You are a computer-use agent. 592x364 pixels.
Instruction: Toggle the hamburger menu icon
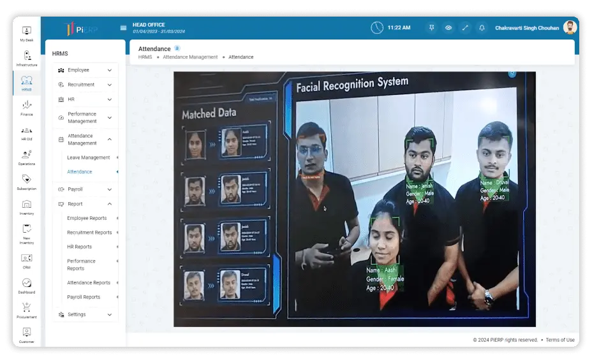[123, 28]
